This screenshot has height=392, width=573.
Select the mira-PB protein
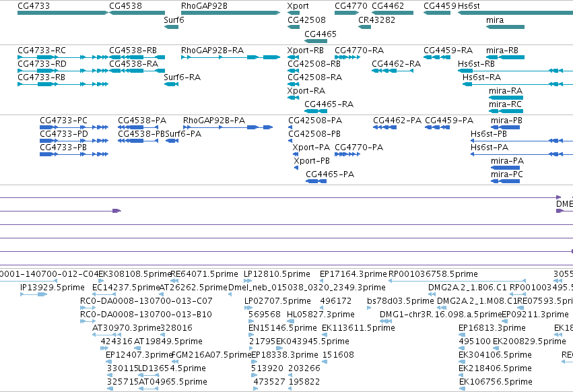tap(506, 127)
